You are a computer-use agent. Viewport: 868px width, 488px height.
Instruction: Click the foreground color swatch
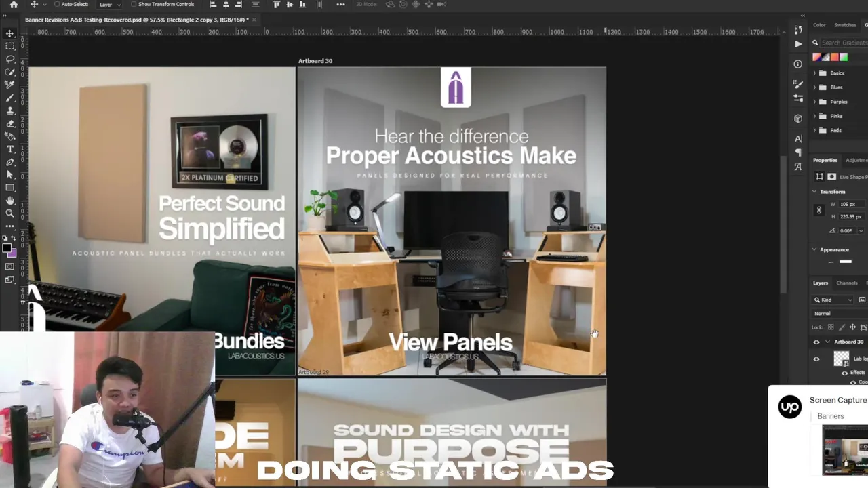pos(7,249)
